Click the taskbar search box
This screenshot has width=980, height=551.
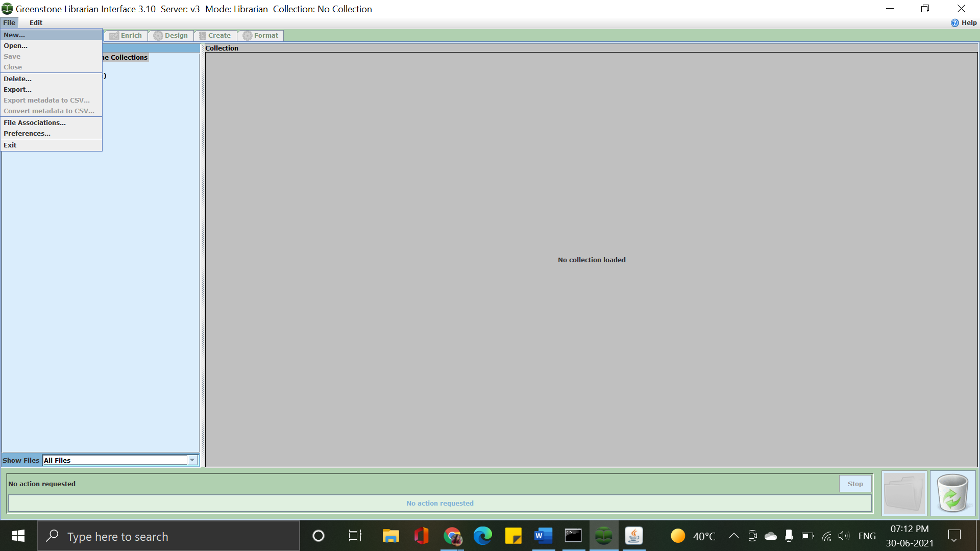[x=168, y=536]
